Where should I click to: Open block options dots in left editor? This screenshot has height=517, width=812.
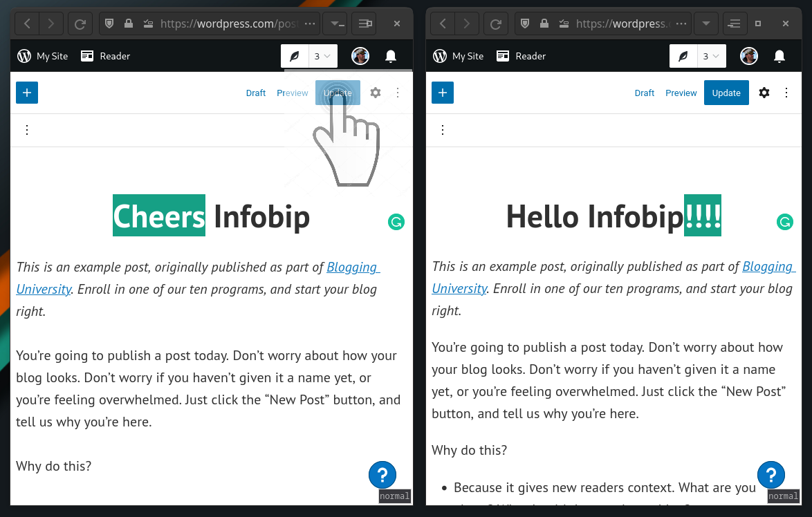(x=27, y=130)
